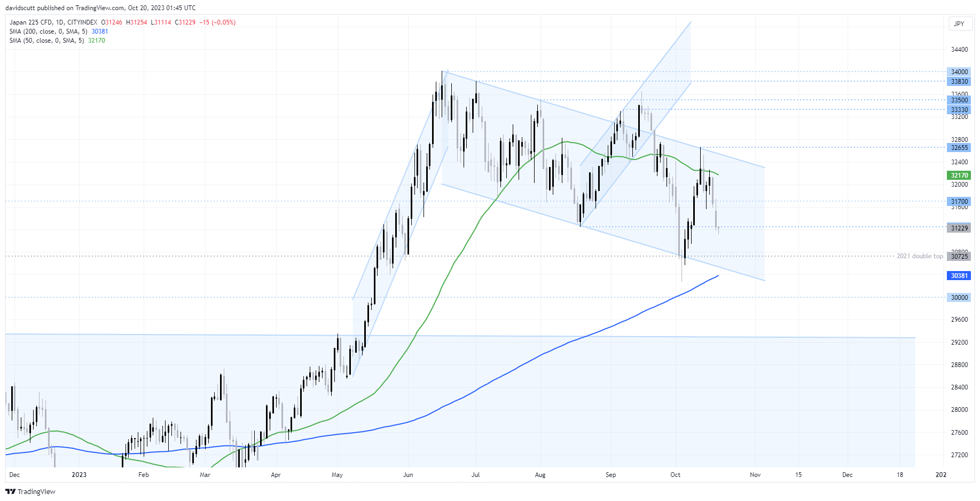The width and height of the screenshot is (980, 501).
Task: Click the Nov label on time axis
Action: [x=755, y=475]
